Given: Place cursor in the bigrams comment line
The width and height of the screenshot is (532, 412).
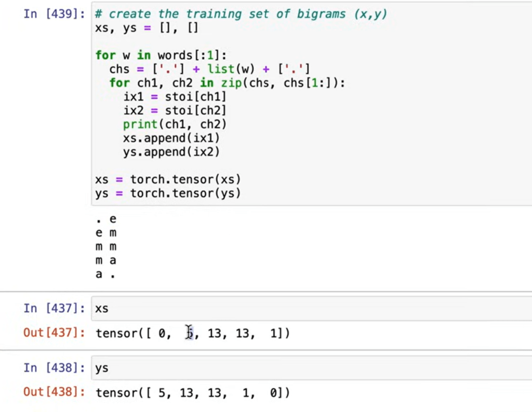Looking at the screenshot, I should [x=241, y=14].
